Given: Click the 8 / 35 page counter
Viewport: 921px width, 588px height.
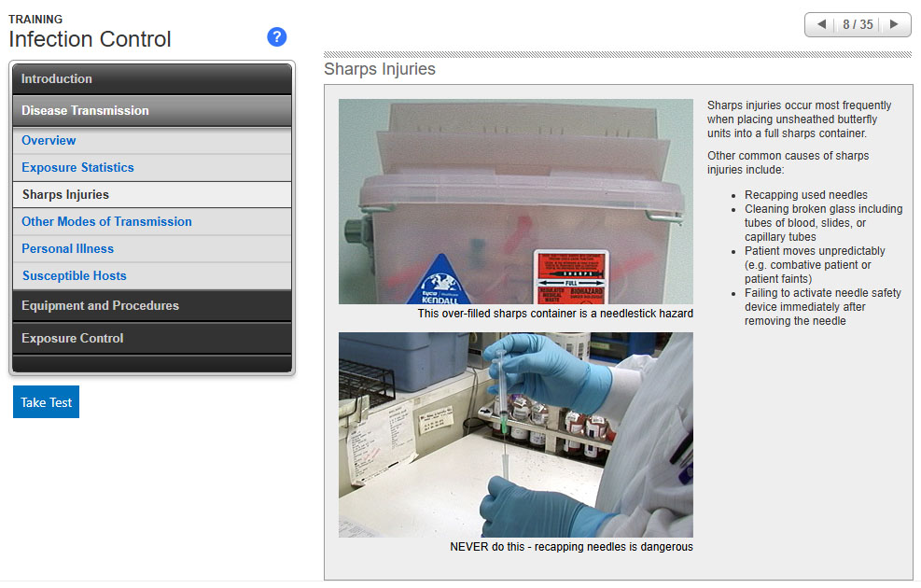Looking at the screenshot, I should [x=858, y=24].
